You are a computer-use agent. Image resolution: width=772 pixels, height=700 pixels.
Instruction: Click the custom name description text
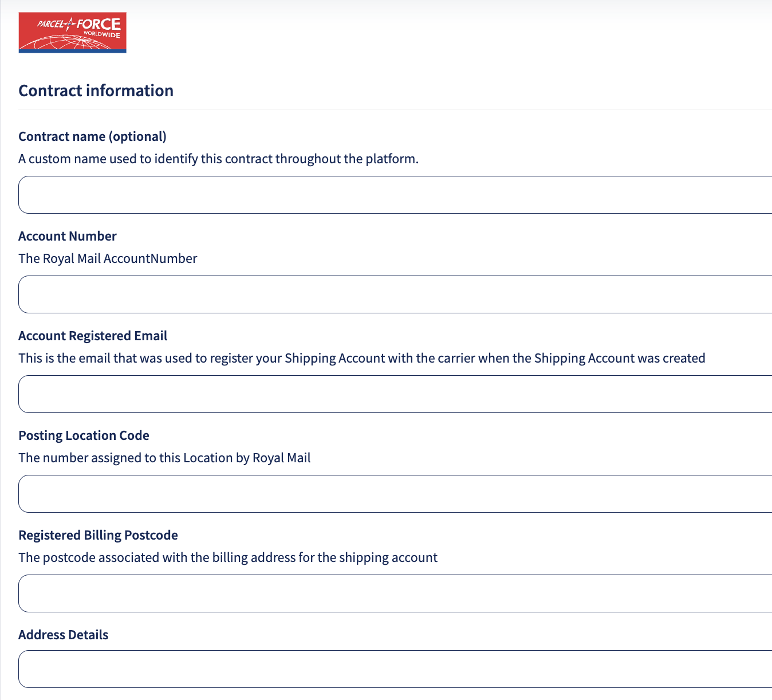tap(218, 159)
